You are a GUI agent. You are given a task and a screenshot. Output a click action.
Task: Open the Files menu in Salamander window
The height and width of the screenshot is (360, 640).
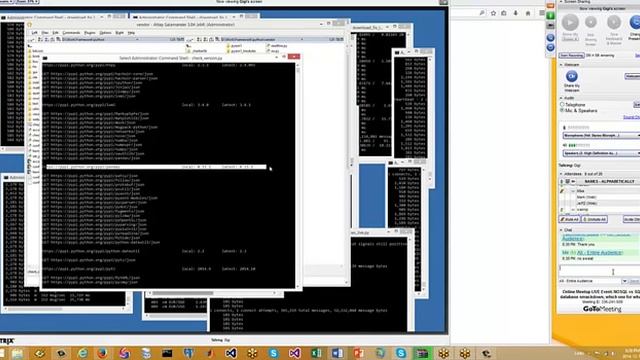[x=45, y=33]
